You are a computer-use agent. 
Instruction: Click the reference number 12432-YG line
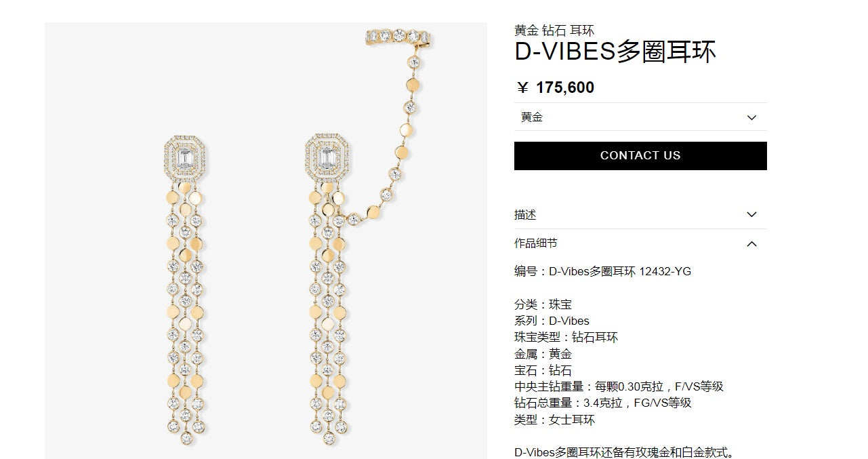click(x=602, y=272)
